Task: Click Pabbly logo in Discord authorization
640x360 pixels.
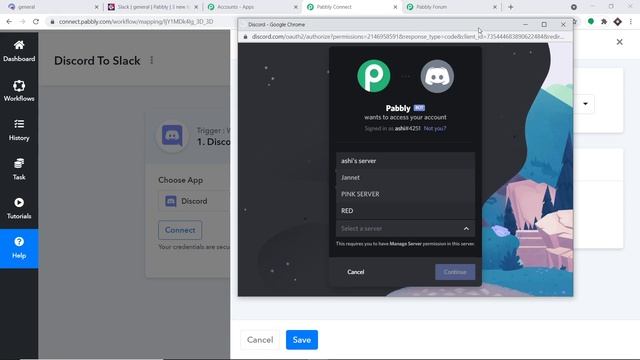Action: [x=373, y=76]
